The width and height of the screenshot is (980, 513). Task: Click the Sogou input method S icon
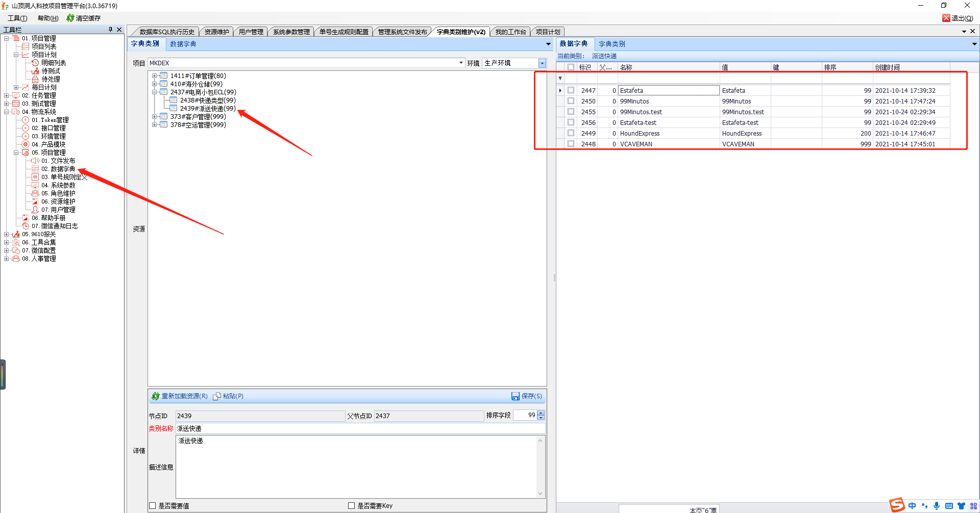[897, 505]
